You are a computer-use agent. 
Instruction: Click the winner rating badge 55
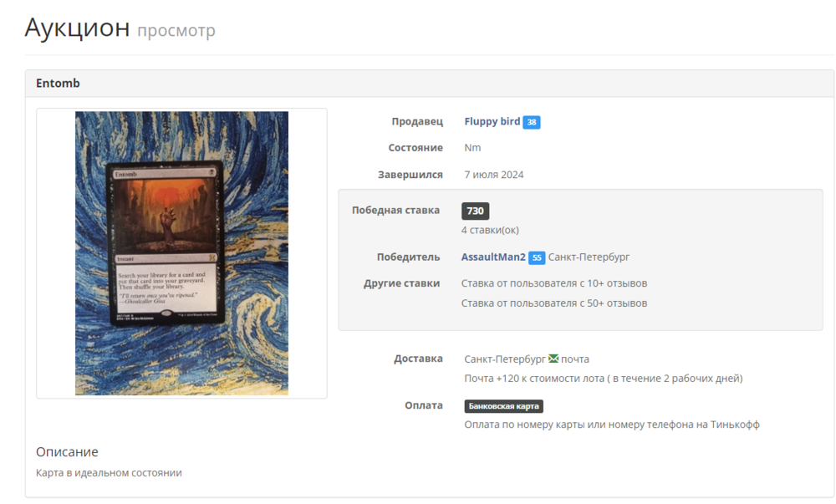pyautogui.click(x=537, y=258)
